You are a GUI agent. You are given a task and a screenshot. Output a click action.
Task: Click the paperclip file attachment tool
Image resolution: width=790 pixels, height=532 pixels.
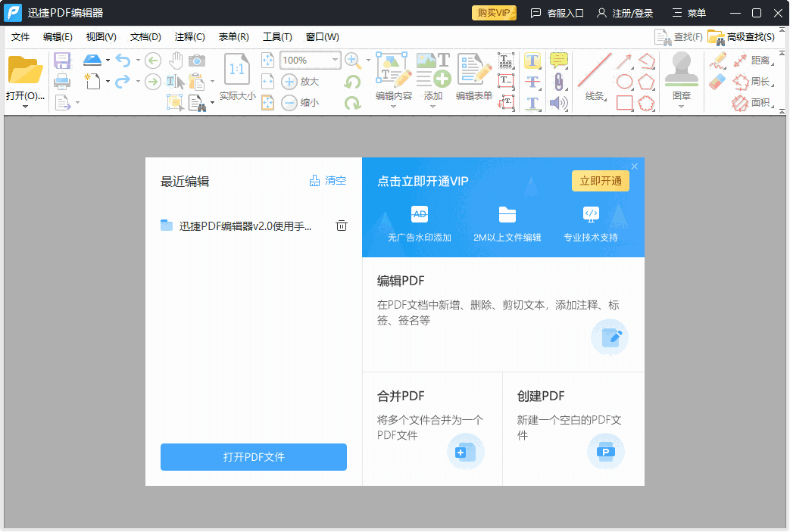(559, 81)
